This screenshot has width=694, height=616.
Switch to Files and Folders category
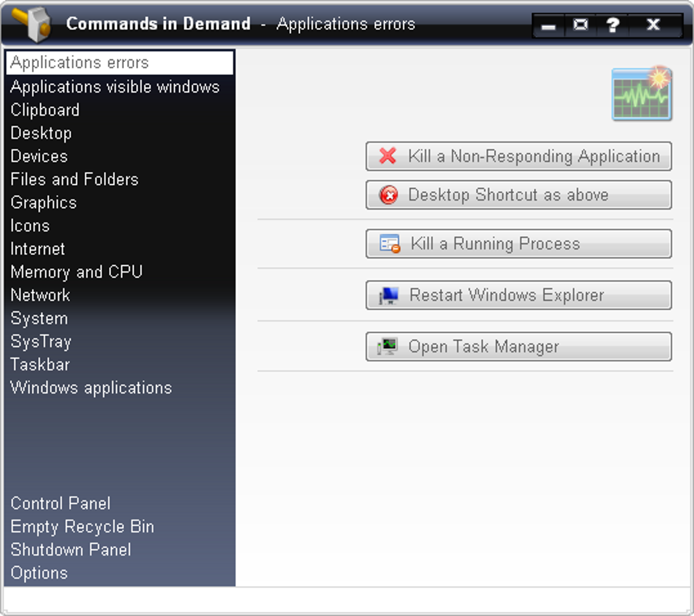click(74, 179)
